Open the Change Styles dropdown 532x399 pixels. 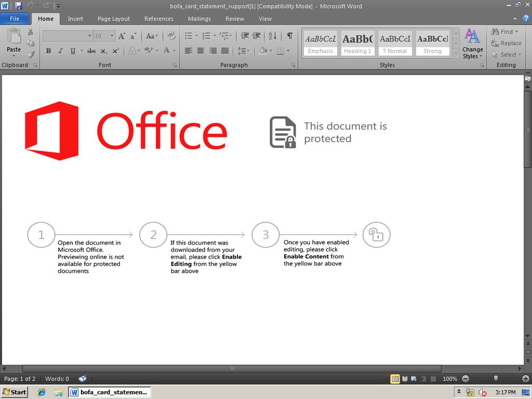coord(472,44)
